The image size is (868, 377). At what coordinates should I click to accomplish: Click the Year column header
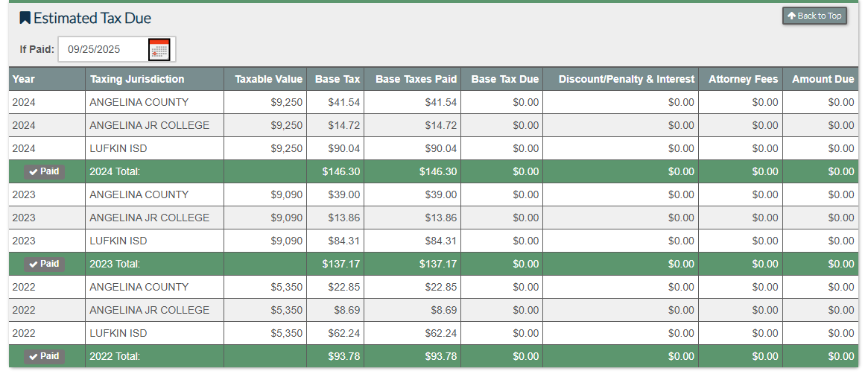click(24, 79)
